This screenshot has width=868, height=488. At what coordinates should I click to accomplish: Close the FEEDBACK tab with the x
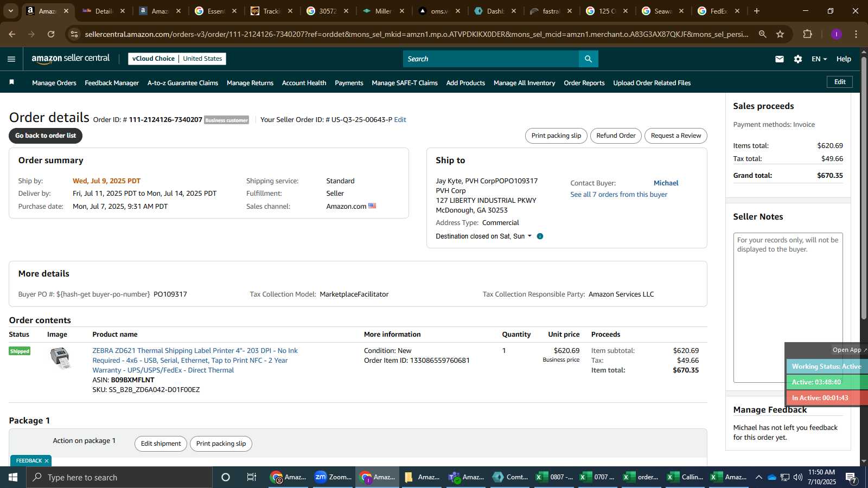point(47,461)
